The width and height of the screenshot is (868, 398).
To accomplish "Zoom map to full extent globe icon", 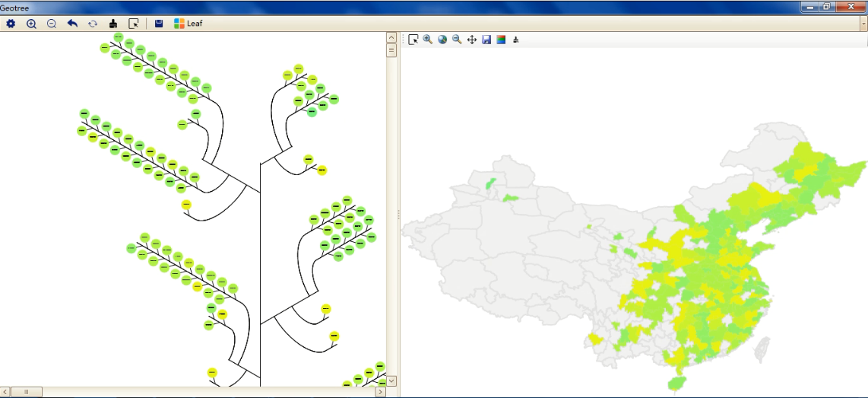I will 442,40.
